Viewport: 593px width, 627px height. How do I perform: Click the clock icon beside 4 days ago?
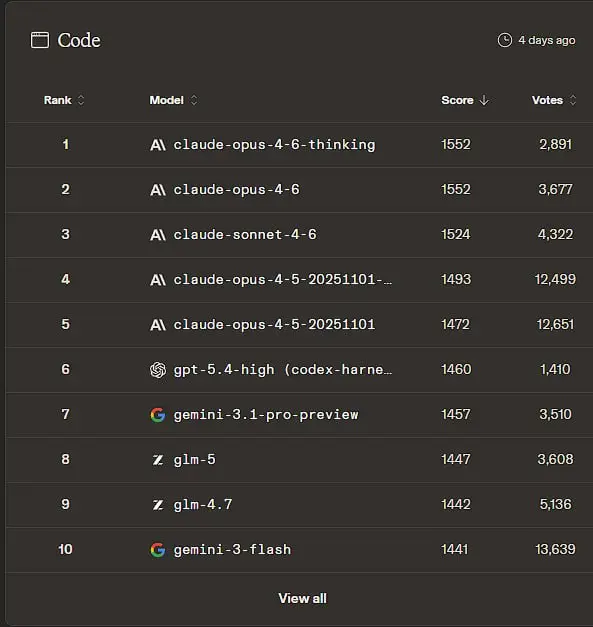click(505, 40)
